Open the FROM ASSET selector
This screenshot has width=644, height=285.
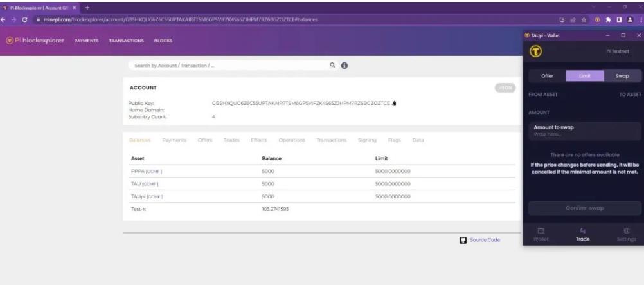coord(543,95)
